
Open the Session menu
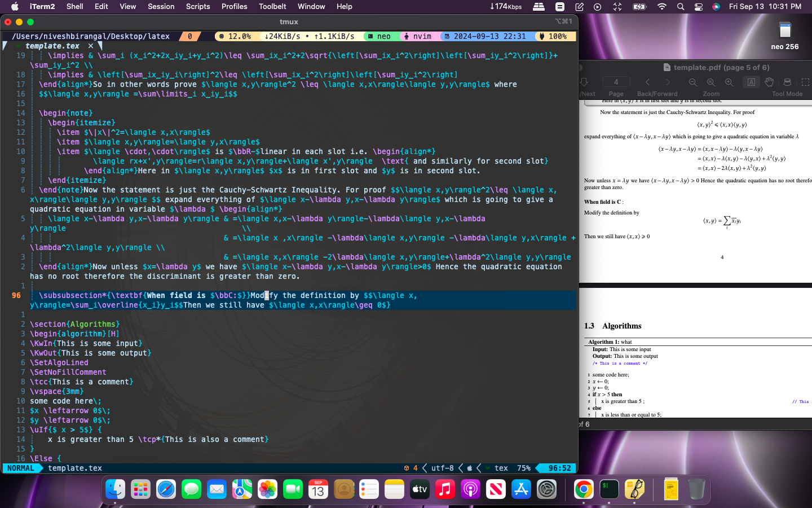(161, 6)
